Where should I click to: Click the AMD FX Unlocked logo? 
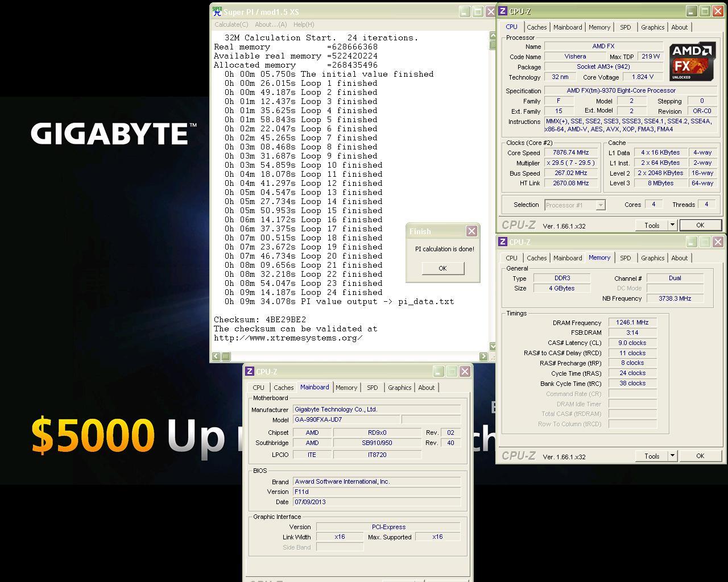coord(692,61)
